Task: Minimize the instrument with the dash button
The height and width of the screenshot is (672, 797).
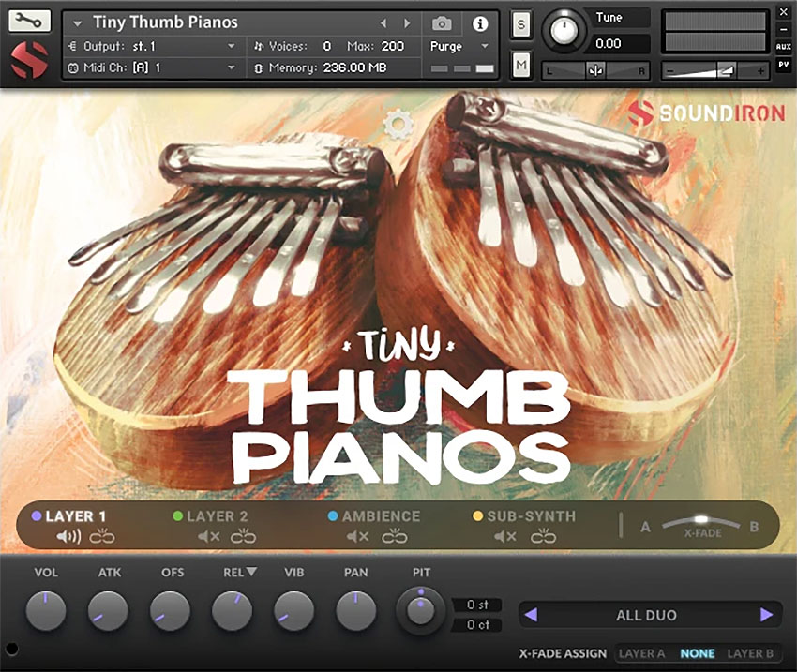Action: tap(783, 29)
